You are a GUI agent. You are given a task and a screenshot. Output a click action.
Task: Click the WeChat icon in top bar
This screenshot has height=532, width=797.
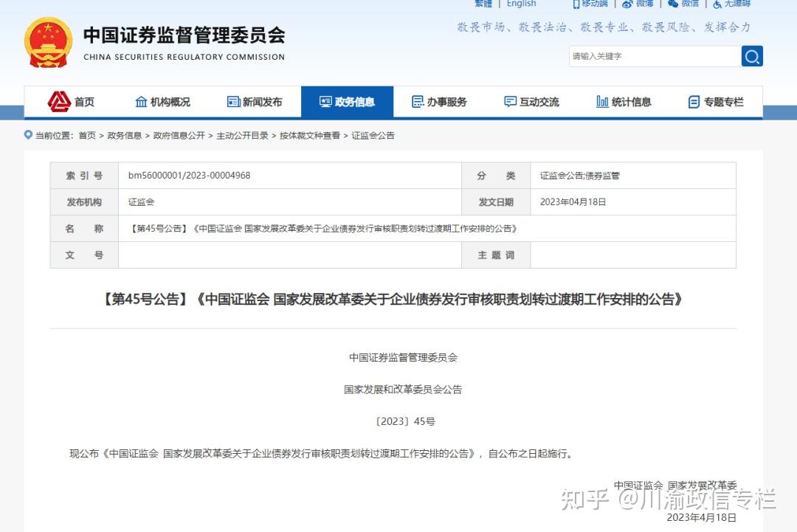click(x=673, y=4)
